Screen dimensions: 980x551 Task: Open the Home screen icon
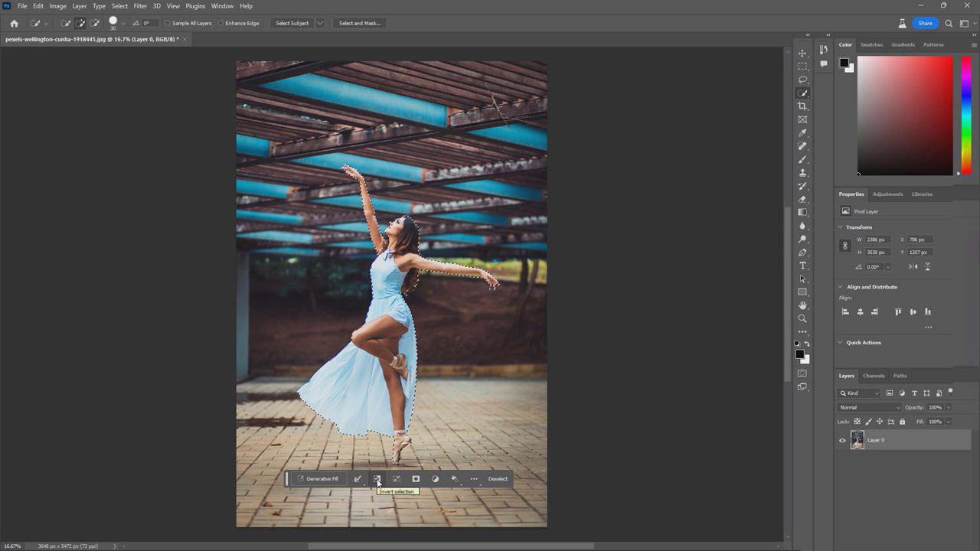(14, 23)
